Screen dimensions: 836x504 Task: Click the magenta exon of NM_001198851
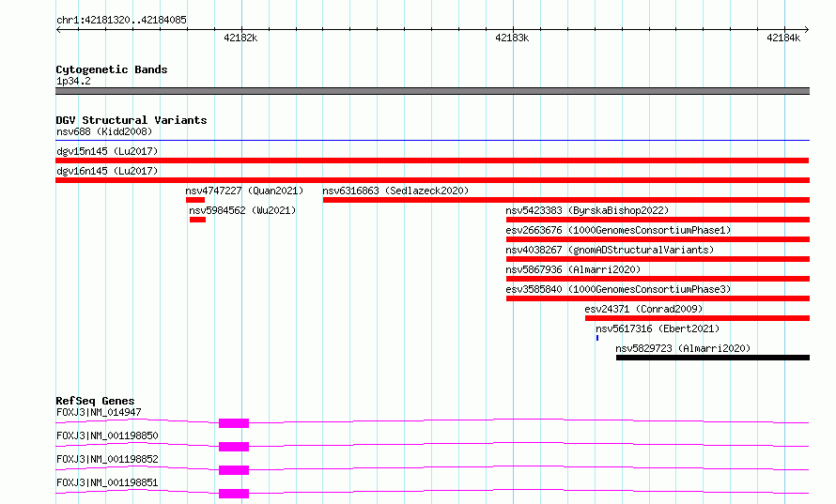[x=234, y=494]
